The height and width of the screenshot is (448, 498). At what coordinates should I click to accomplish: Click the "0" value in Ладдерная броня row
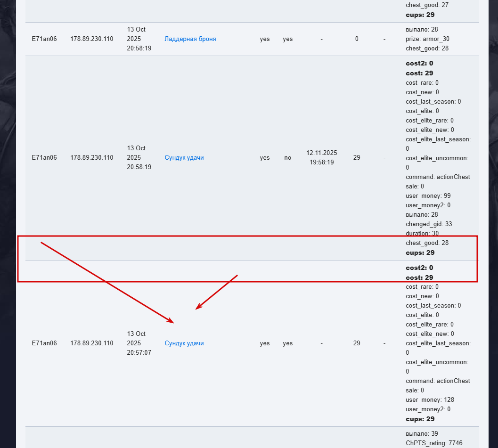[357, 39]
